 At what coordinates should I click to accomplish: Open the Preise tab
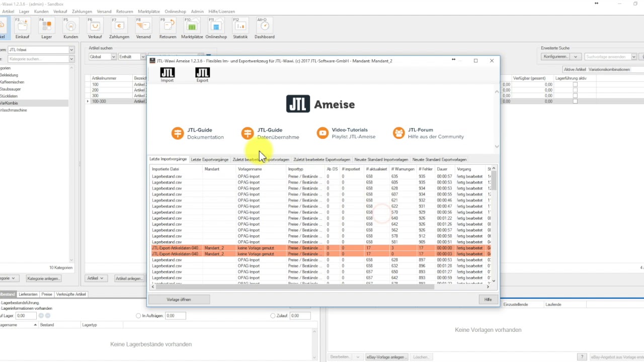click(47, 294)
